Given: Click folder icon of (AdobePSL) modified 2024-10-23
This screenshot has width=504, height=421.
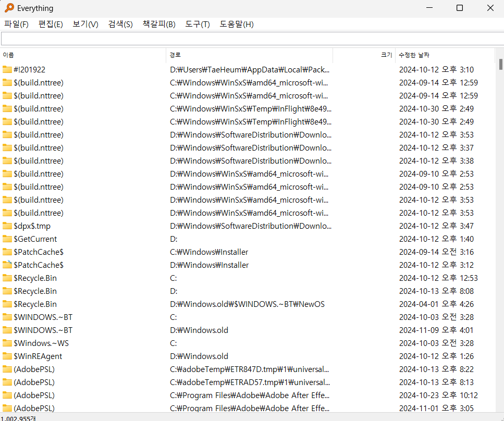Looking at the screenshot, I should [7, 395].
